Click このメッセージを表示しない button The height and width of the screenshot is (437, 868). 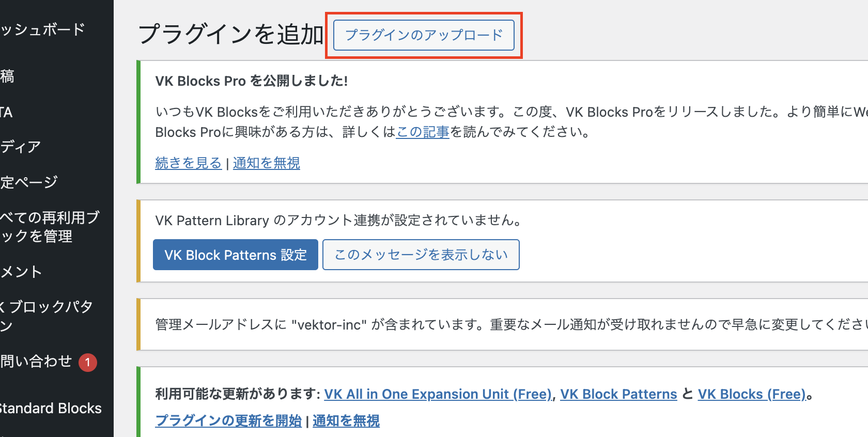pyautogui.click(x=421, y=255)
